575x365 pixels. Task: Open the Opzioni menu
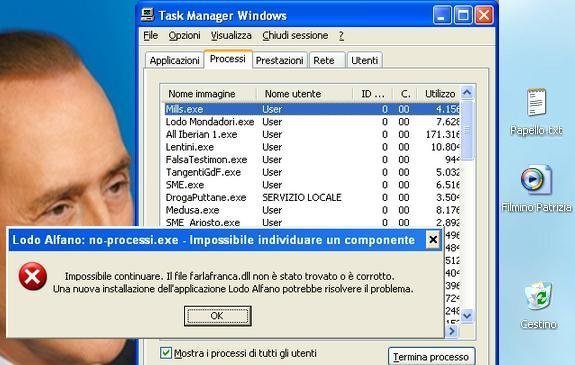[184, 36]
